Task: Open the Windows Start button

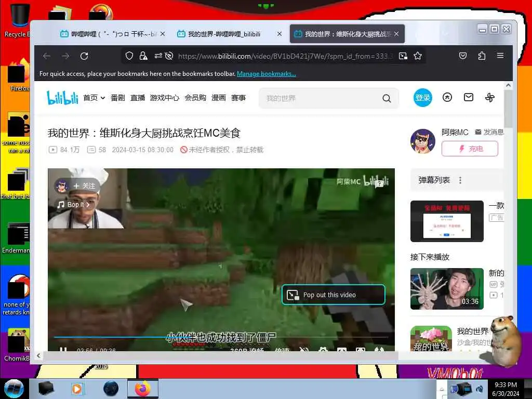Action: [x=14, y=389]
